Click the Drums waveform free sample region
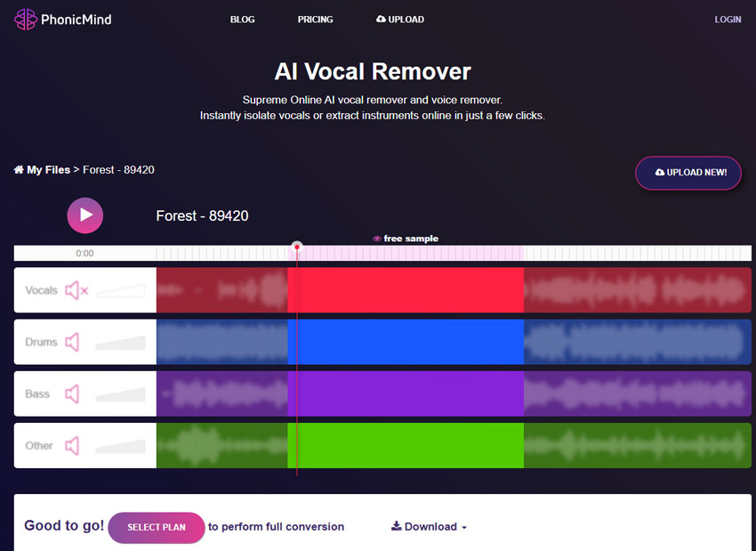The image size is (756, 551). [x=406, y=342]
